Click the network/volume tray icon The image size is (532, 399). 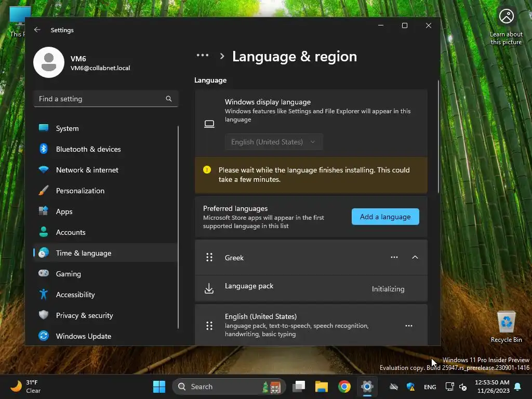click(456, 387)
